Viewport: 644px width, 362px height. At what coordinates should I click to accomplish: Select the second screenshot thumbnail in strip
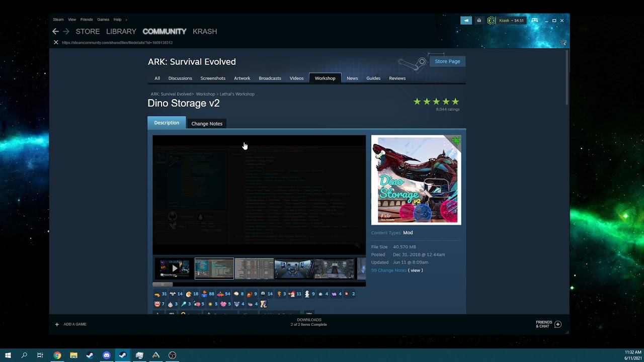254,268
